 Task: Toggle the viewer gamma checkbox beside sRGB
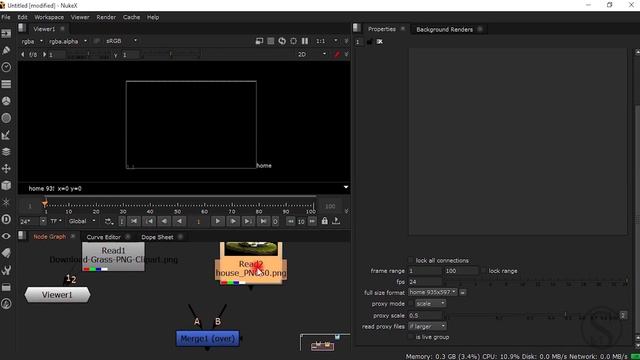97,41
